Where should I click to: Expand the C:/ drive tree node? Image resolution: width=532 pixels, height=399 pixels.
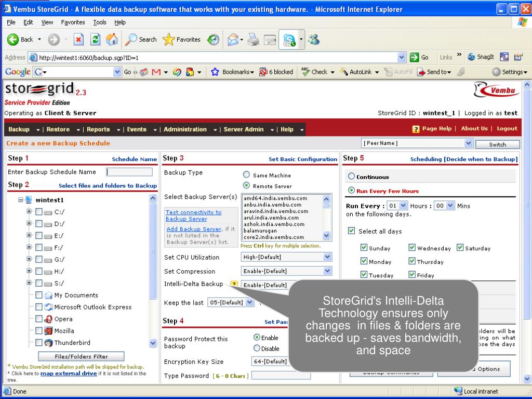(29, 211)
